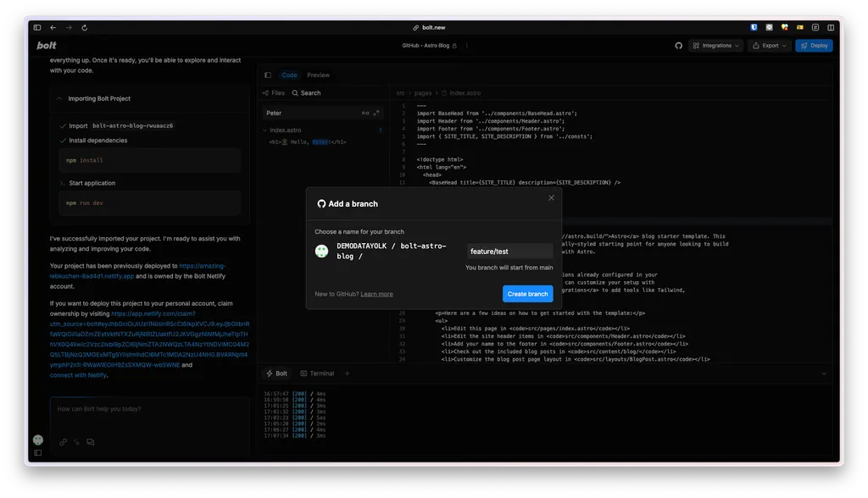Click the attach link icon in chat
This screenshot has height=498, width=868.
click(x=63, y=442)
